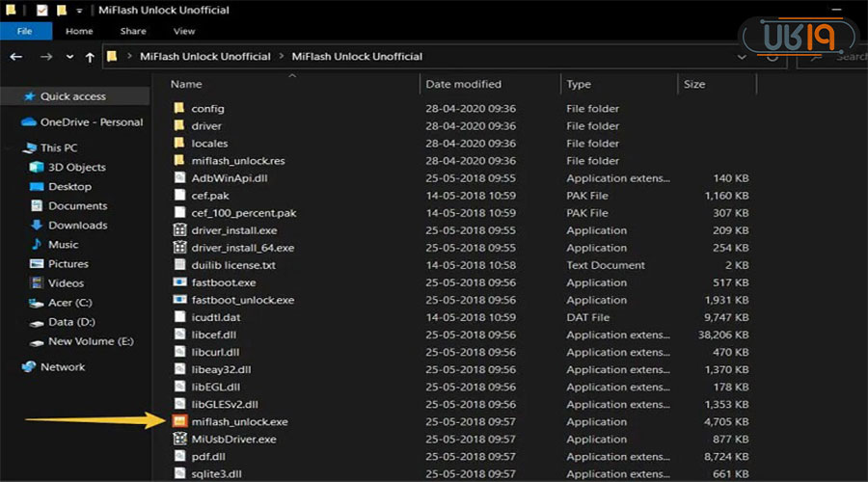Select Acer (C:) drive in navigation pane
This screenshot has height=482, width=868.
tap(70, 302)
